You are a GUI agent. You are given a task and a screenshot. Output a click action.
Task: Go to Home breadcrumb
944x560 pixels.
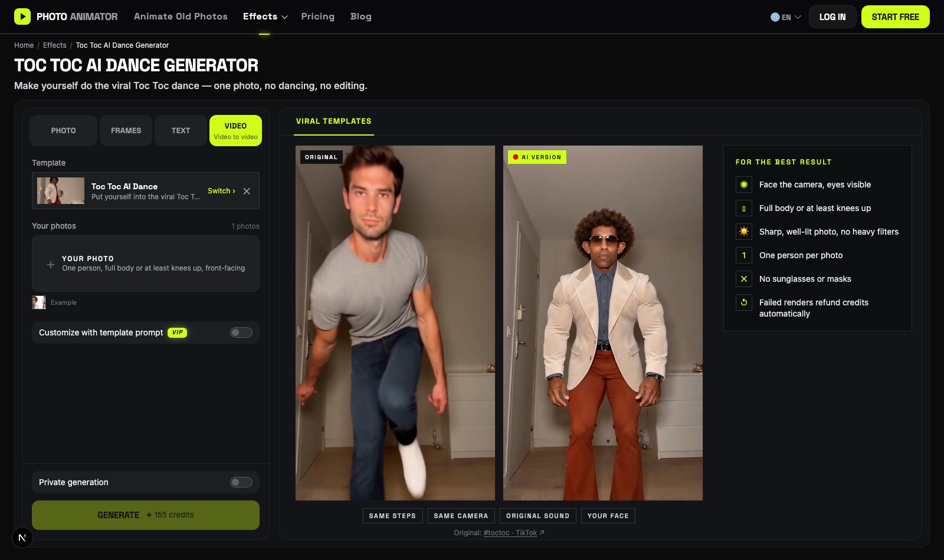pyautogui.click(x=24, y=45)
